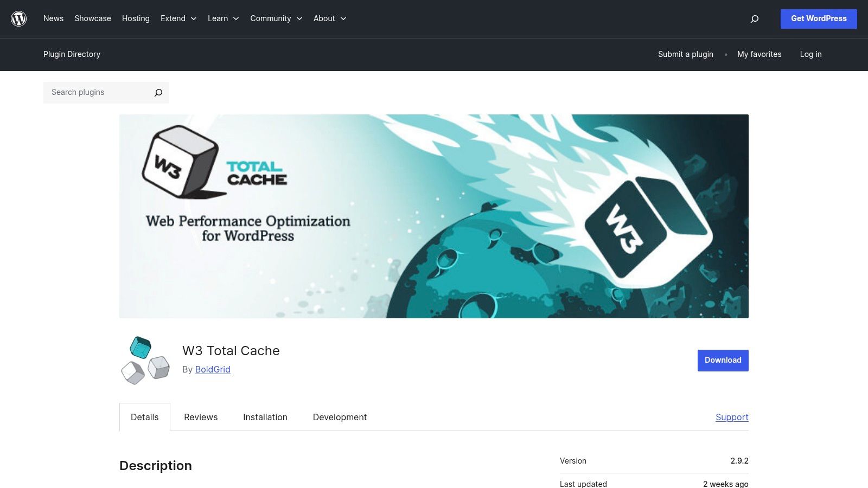Open the Showcase page
The image size is (868, 488).
point(93,18)
